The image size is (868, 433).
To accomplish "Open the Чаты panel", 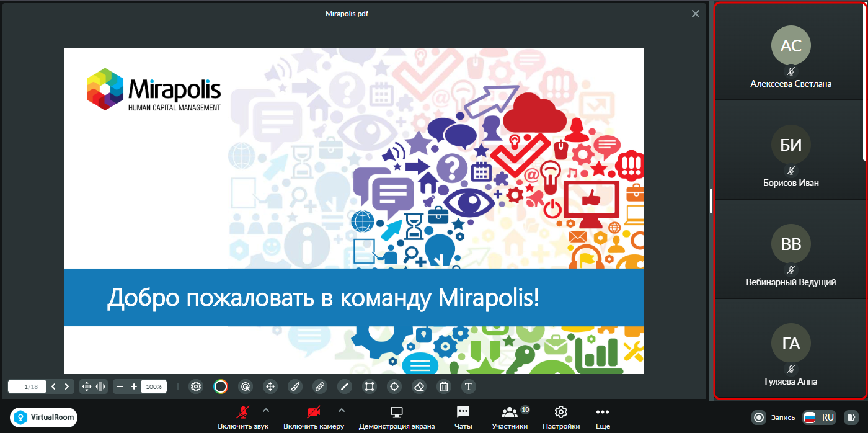I will pyautogui.click(x=463, y=417).
